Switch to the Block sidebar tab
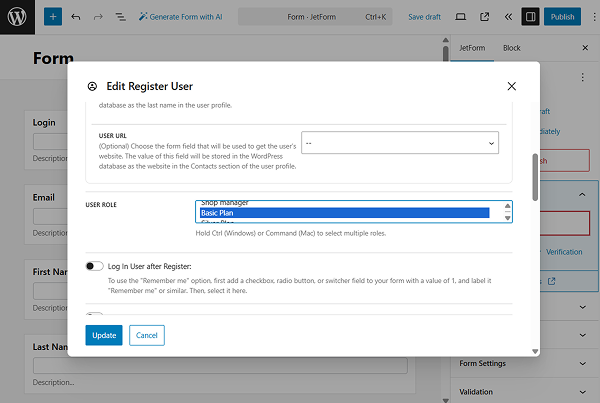This screenshot has height=403, width=600. coord(512,48)
